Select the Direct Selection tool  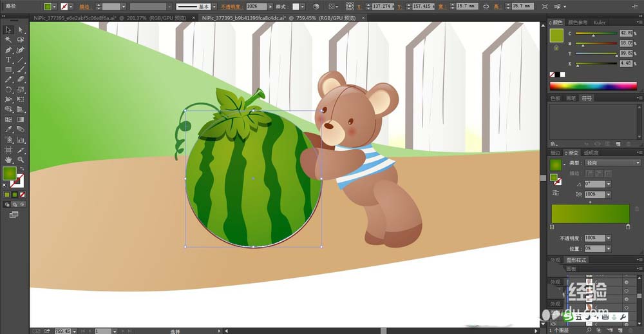pos(21,30)
